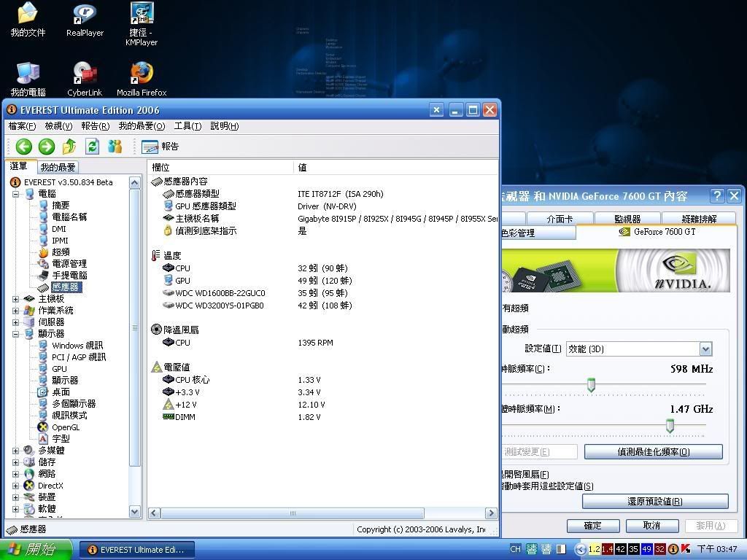Viewport: 747px width, 560px height.
Task: Click the memory clock slider handle at 1.47 GHz
Action: (670, 426)
